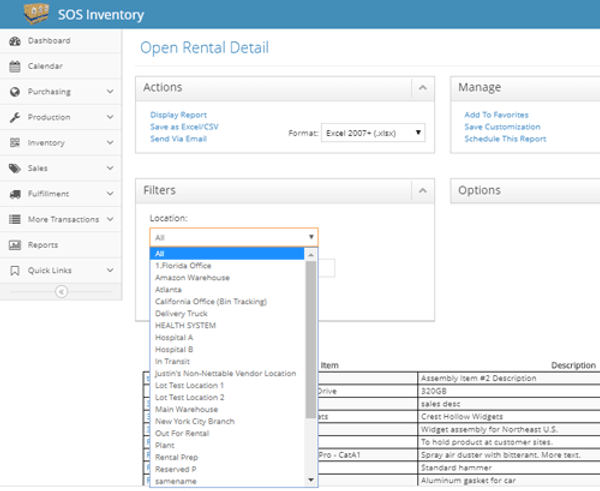Open Reports menu item

click(43, 245)
